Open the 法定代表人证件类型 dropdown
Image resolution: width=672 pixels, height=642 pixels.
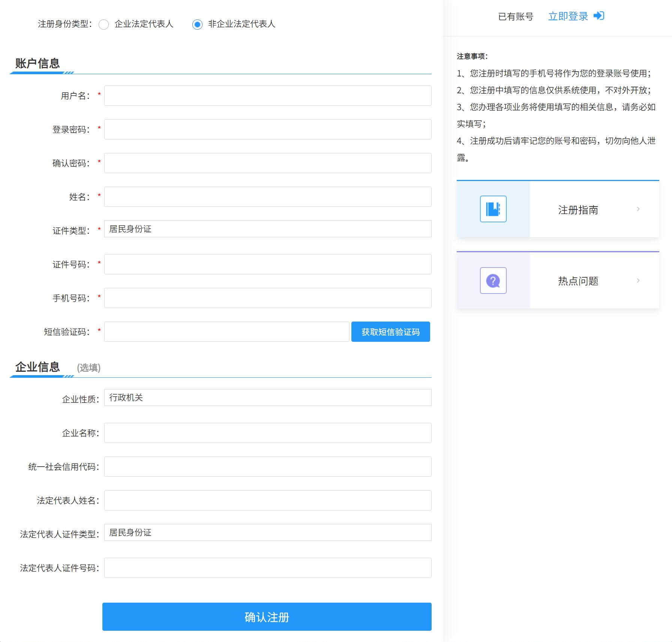pos(268,533)
